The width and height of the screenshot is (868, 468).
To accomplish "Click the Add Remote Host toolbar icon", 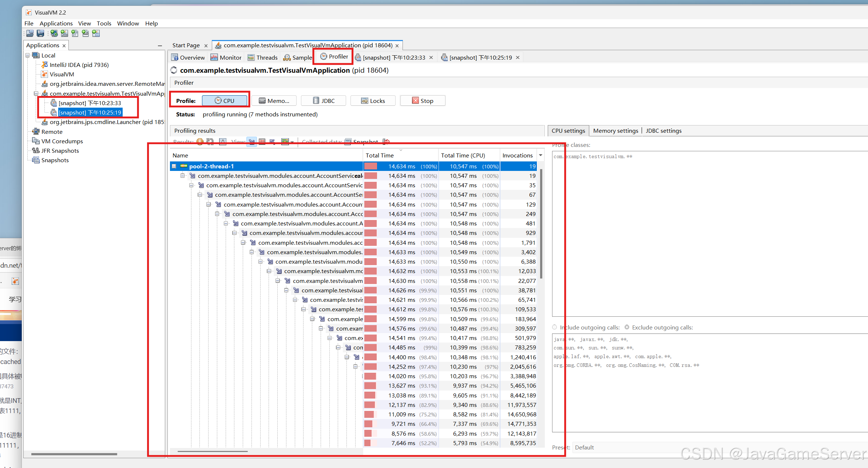I will tap(54, 33).
